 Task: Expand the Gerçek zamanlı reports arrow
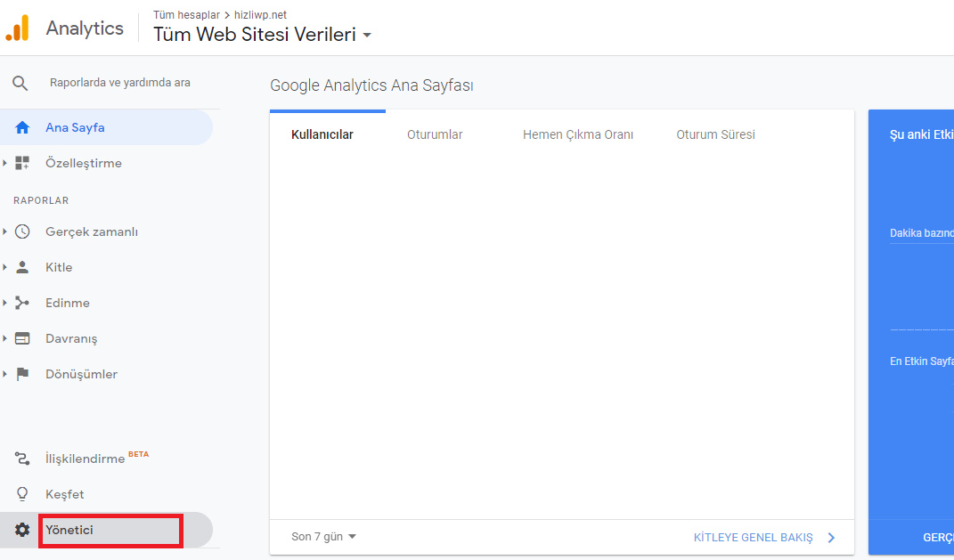(4, 231)
